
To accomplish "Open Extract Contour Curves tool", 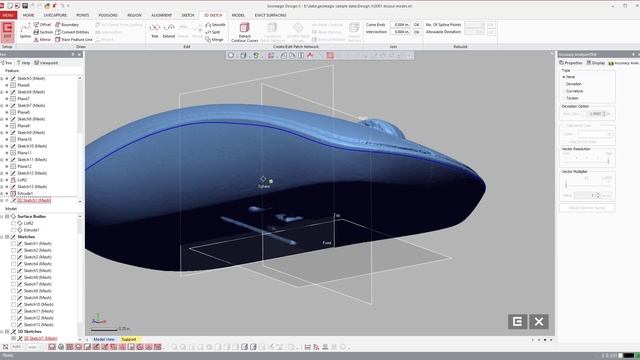I will tap(244, 32).
